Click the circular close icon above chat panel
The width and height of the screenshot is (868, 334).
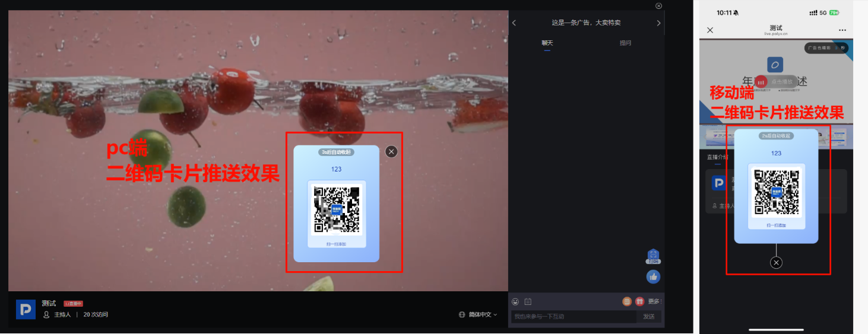(658, 5)
